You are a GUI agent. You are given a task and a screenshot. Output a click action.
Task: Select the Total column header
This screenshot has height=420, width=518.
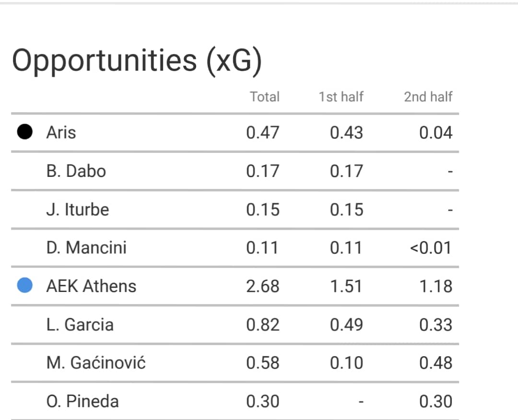[x=265, y=97]
